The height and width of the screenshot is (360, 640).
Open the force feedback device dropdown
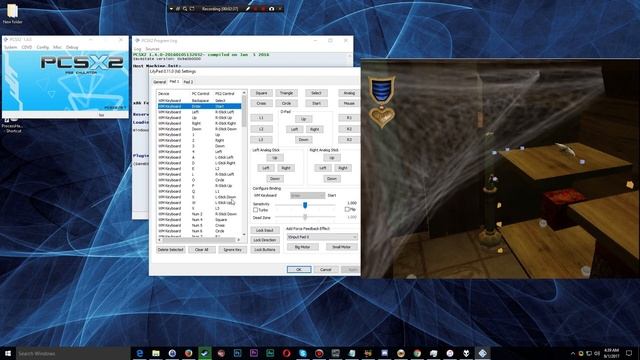[322, 237]
